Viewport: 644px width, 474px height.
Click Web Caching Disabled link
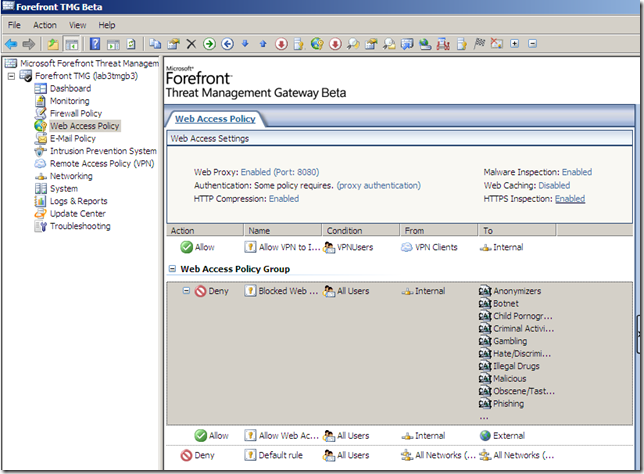(x=554, y=186)
